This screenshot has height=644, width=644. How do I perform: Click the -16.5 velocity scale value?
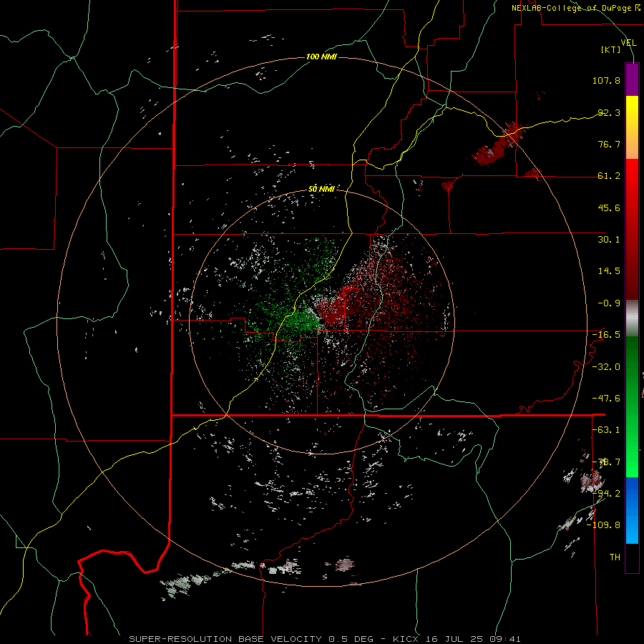606,335
